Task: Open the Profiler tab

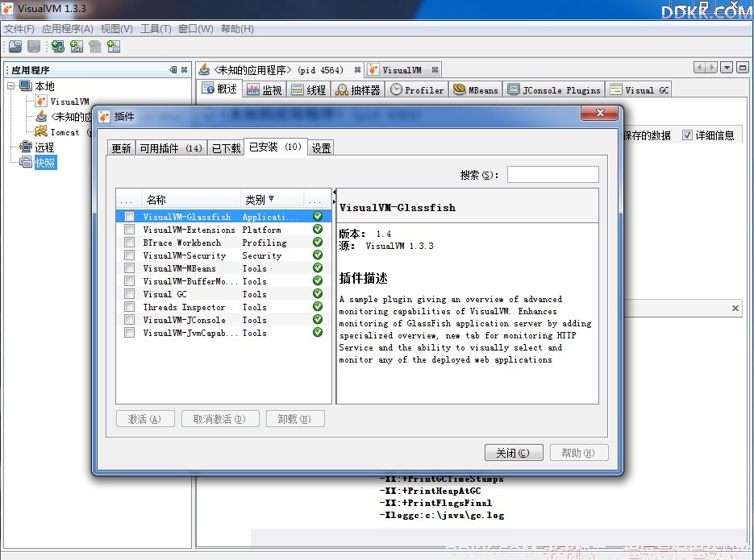Action: (417, 89)
